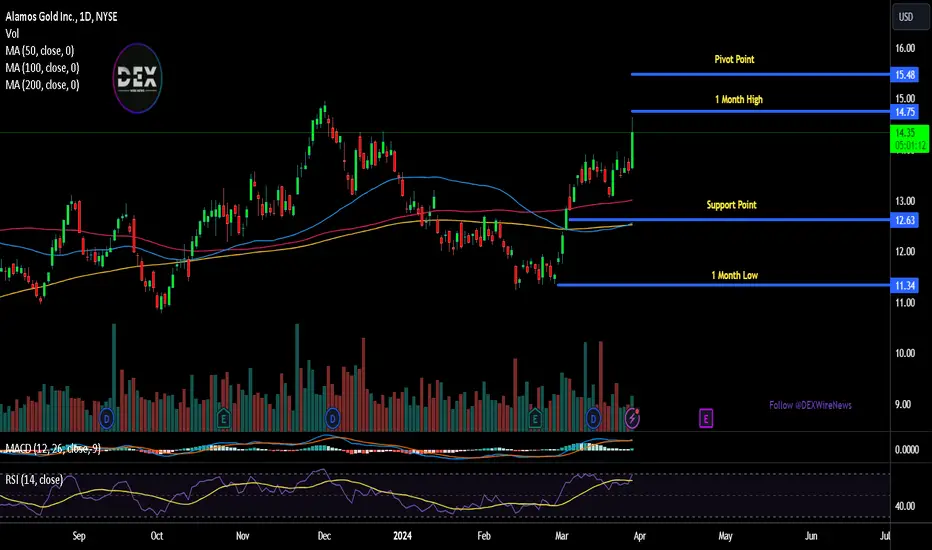
Task: Select the blue 1 Month Low horizontal line
Action: tap(723, 285)
